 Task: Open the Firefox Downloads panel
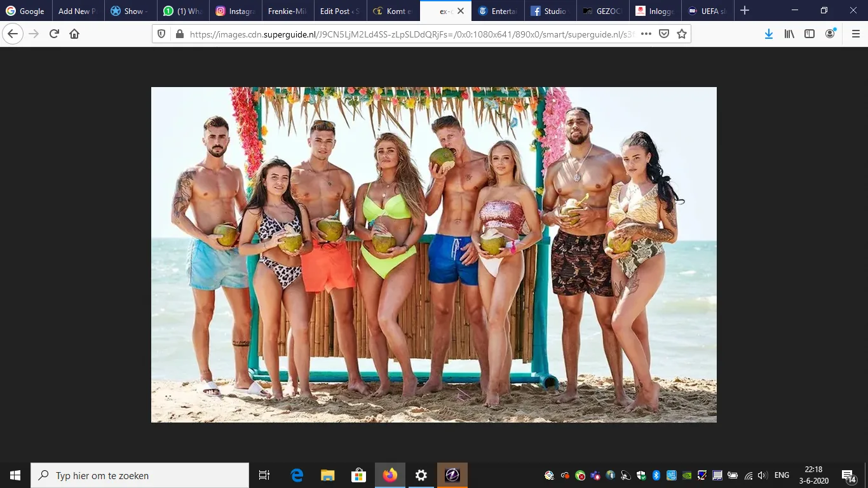click(769, 33)
